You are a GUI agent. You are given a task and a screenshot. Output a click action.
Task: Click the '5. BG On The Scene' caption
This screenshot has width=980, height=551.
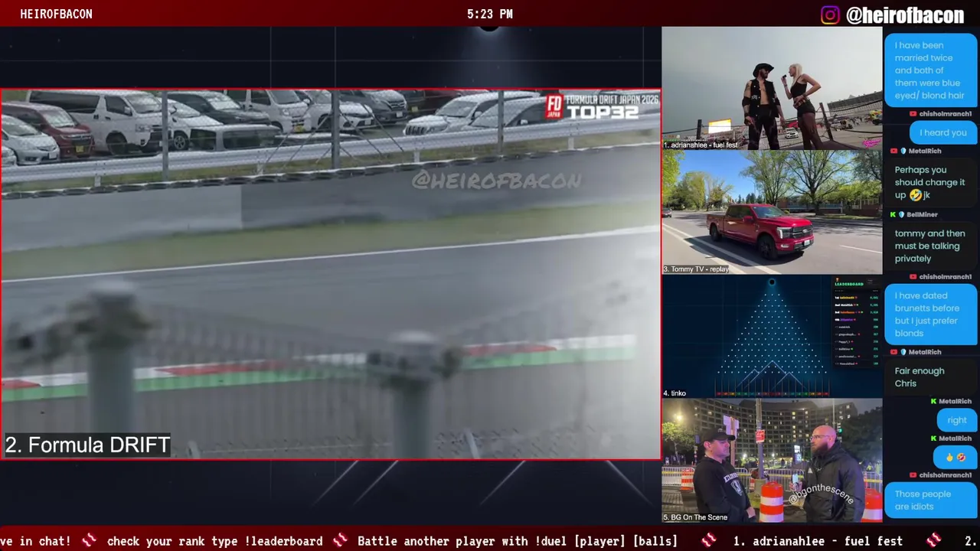tap(695, 517)
